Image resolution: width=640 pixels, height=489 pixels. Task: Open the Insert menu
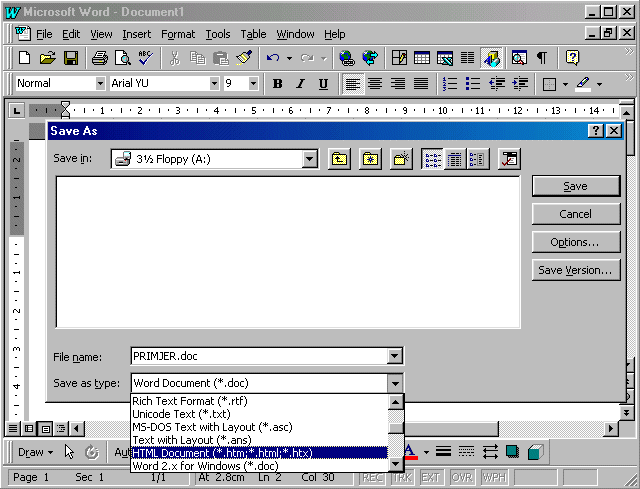tap(137, 34)
